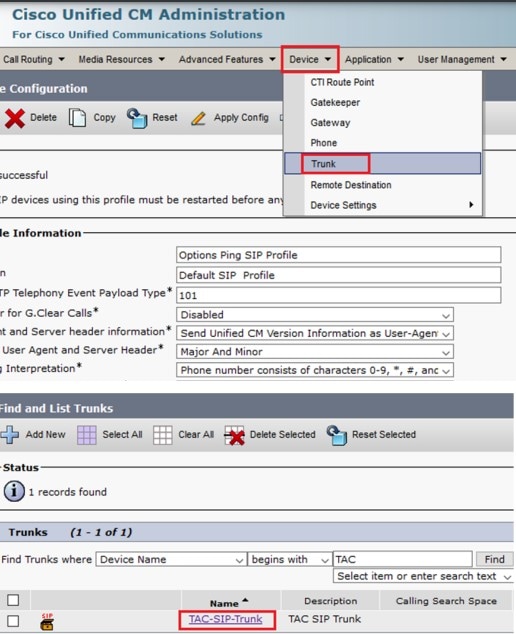Screen dimensions: 516x634
Task: Select Remote Destination from Device menu
Action: click(x=351, y=185)
